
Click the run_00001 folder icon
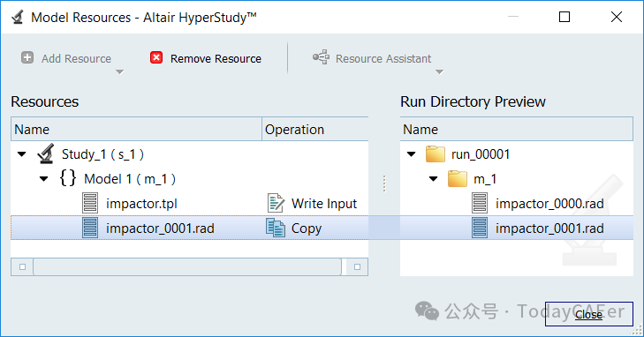click(x=436, y=154)
